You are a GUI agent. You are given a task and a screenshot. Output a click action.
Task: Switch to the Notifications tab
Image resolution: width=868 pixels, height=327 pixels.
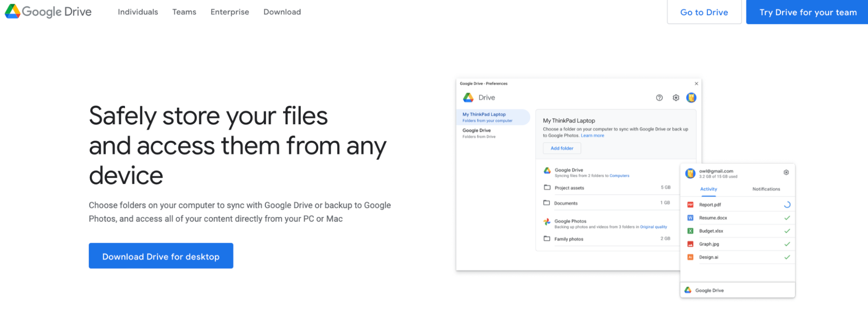[766, 189]
